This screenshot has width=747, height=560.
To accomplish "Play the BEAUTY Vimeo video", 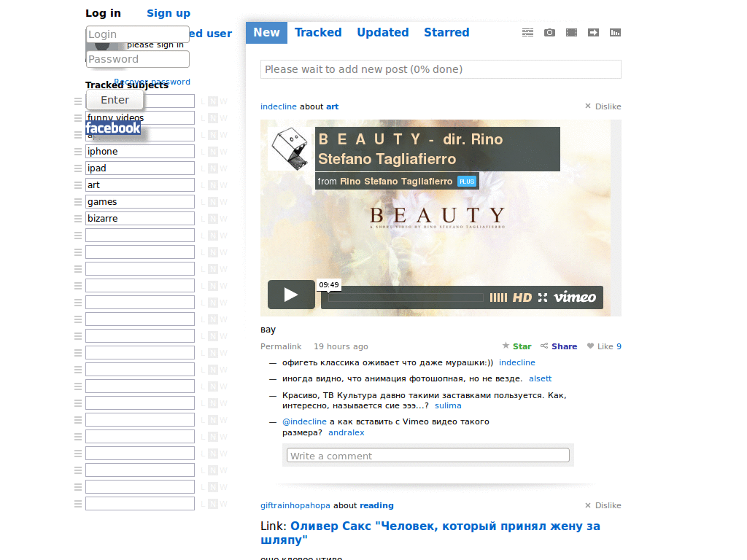I will coord(291,295).
